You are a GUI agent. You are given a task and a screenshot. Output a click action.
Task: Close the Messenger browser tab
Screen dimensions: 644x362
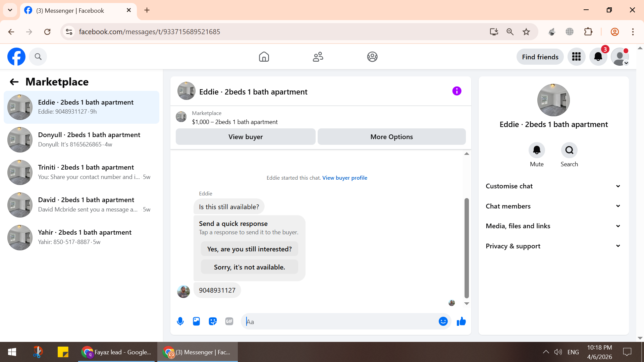pos(129,10)
